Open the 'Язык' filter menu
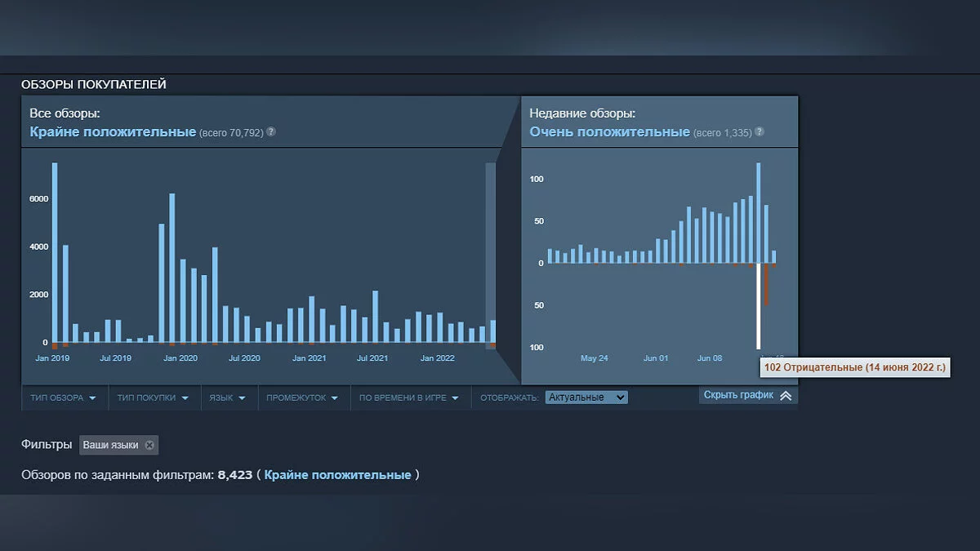980x551 pixels. (226, 398)
